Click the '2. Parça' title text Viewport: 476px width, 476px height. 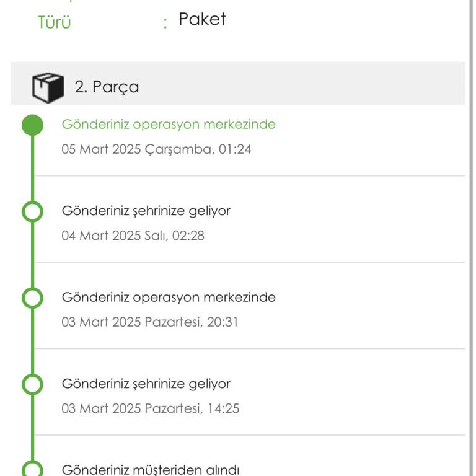(107, 87)
